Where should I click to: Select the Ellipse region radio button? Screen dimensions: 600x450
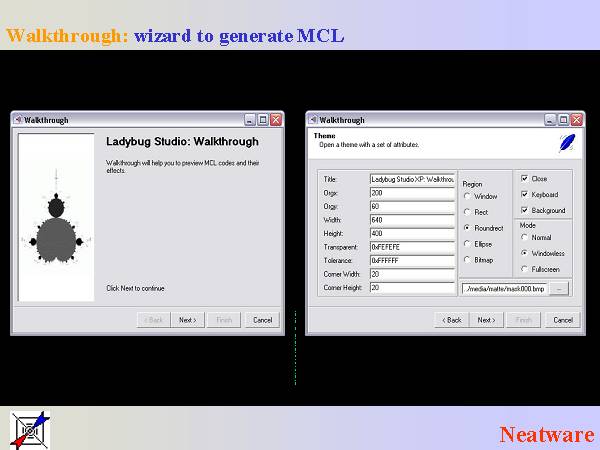coord(467,244)
